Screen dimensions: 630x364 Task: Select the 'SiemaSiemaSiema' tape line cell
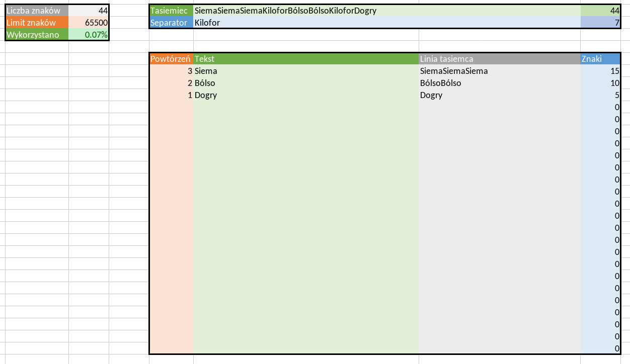coord(499,71)
